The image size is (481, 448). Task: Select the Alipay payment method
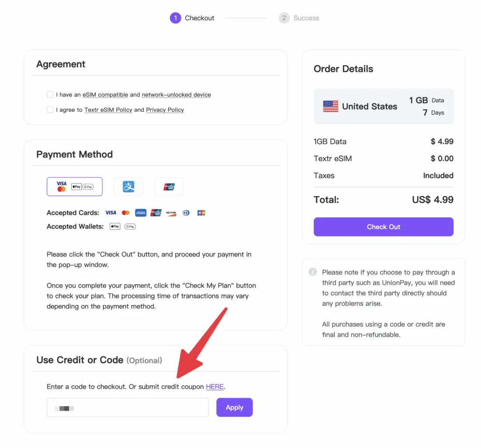tap(128, 187)
